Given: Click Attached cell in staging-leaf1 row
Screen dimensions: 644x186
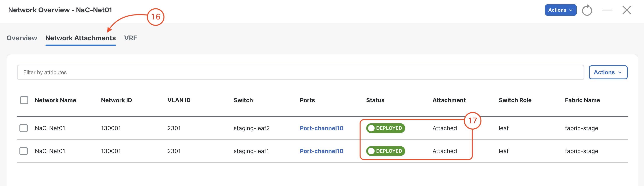Looking at the screenshot, I should click(x=444, y=151).
